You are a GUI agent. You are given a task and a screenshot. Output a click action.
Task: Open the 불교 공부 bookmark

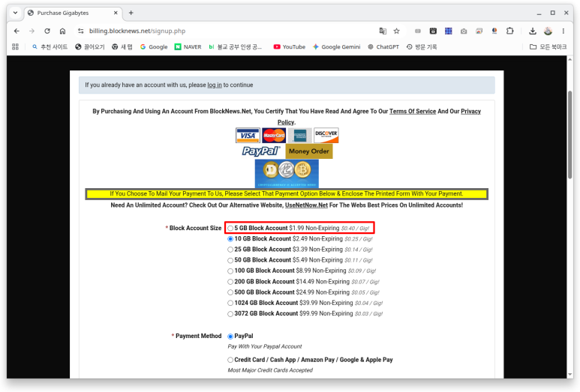[236, 47]
